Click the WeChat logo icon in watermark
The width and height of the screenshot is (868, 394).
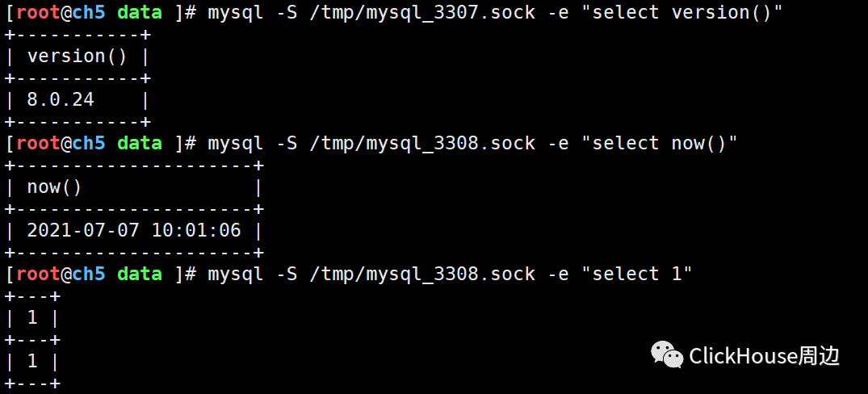667,354
